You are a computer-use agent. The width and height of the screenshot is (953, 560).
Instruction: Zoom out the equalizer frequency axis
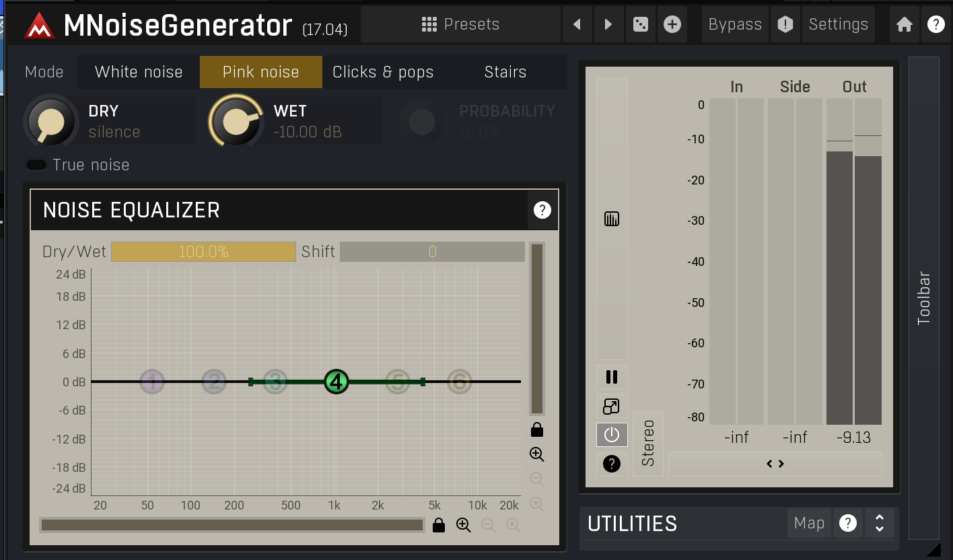pos(489,525)
